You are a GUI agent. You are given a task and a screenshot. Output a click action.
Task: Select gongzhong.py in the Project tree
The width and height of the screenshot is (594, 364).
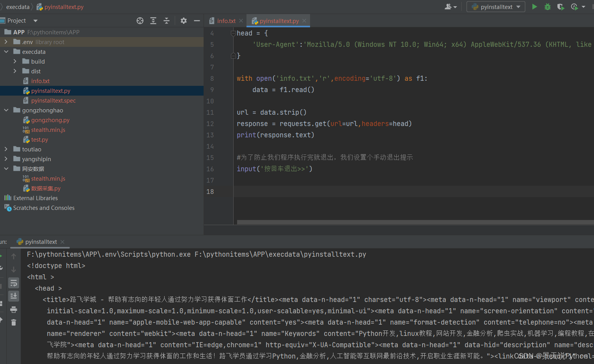coord(50,120)
